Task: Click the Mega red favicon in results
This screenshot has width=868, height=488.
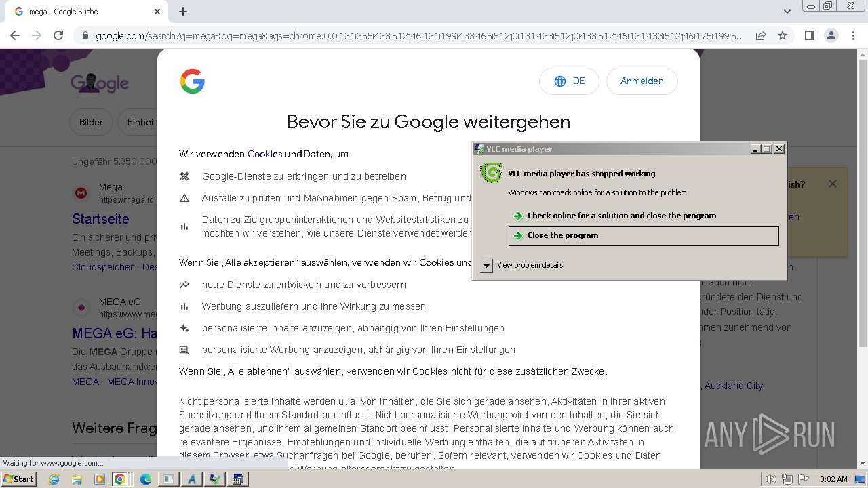Action: tap(81, 193)
